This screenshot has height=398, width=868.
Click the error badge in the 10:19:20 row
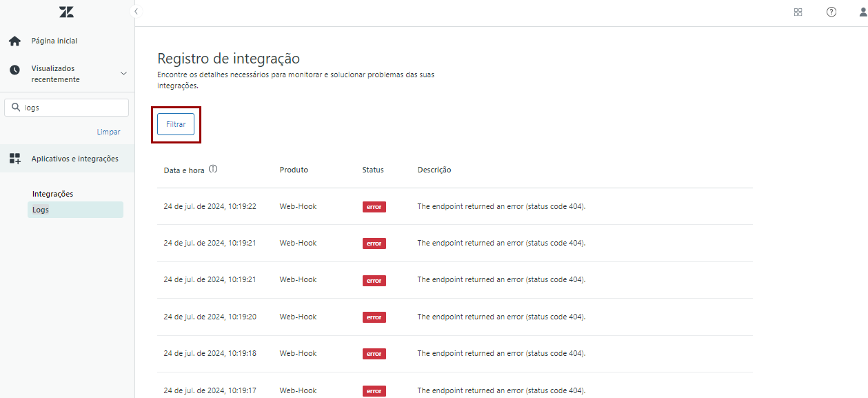pos(374,317)
